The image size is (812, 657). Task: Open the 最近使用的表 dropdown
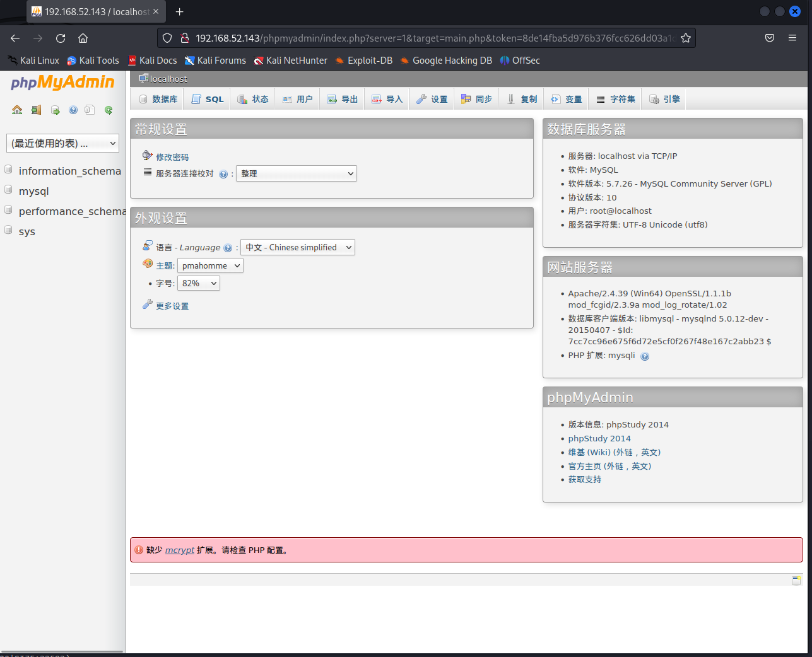click(x=62, y=143)
